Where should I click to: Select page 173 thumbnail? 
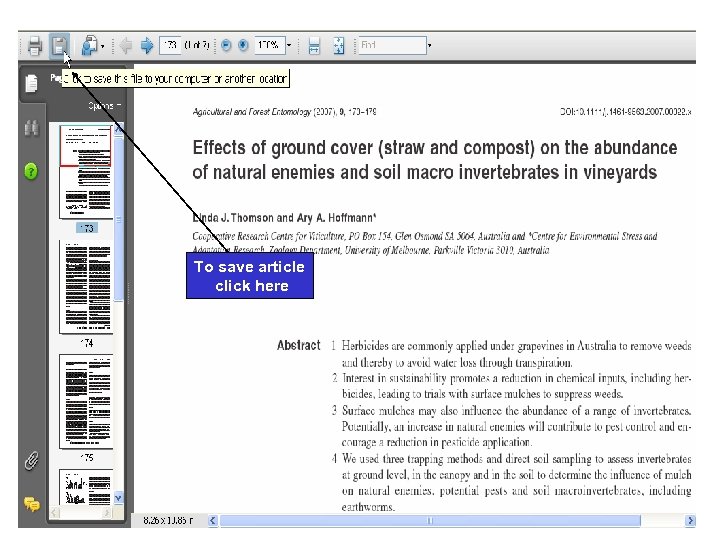[86, 171]
